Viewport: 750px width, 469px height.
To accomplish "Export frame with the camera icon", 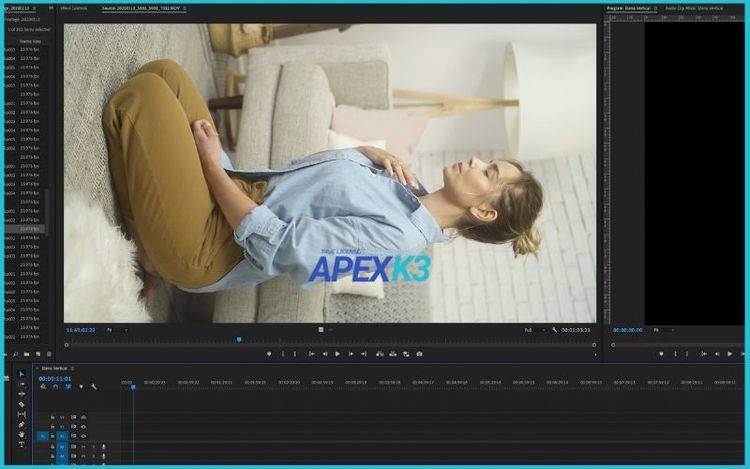I will tap(419, 354).
